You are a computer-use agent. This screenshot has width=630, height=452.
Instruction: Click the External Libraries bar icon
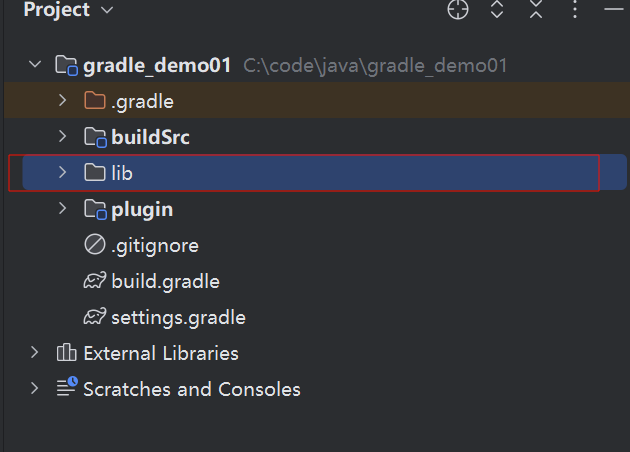pyautogui.click(x=66, y=352)
